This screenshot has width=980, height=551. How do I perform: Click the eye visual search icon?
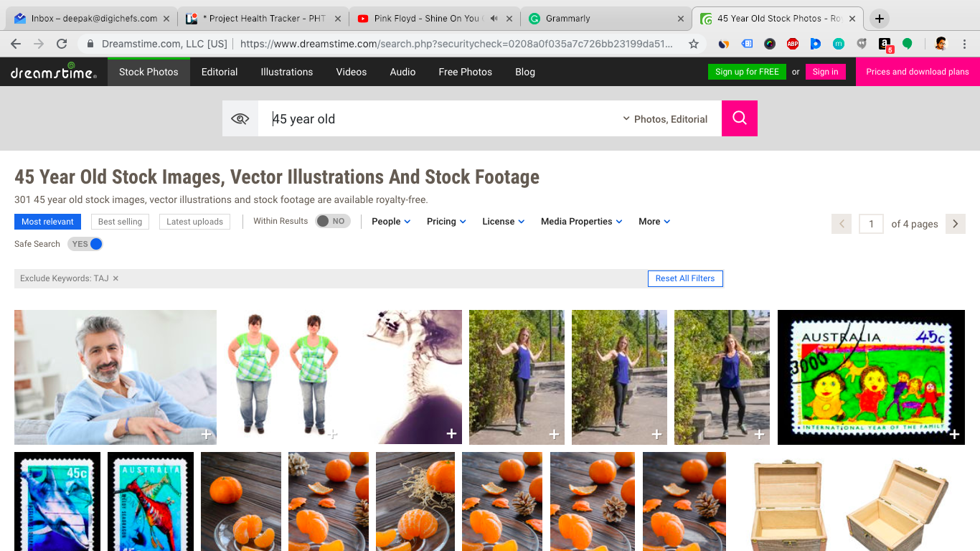[x=240, y=118]
